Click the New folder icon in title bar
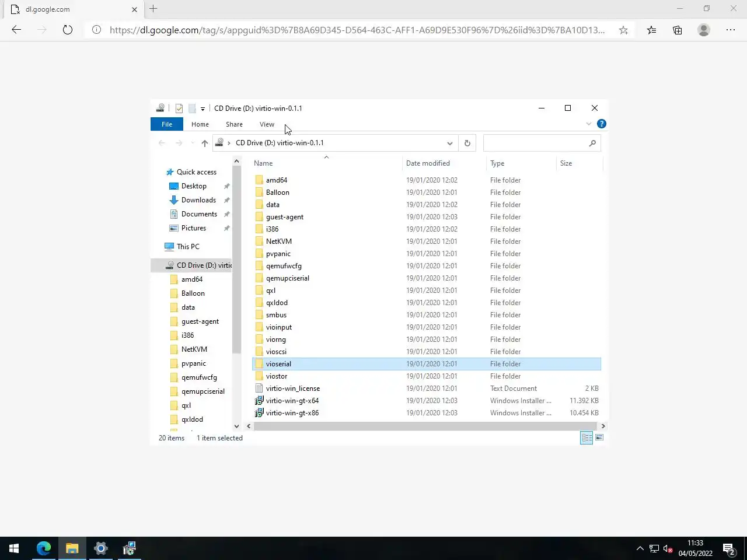747x560 pixels. coord(192,108)
